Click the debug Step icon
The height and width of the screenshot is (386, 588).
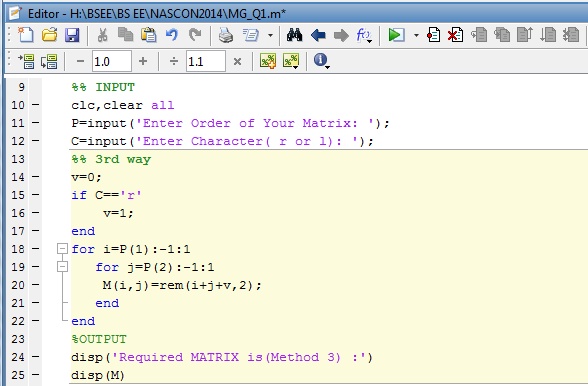pyautogui.click(x=479, y=35)
